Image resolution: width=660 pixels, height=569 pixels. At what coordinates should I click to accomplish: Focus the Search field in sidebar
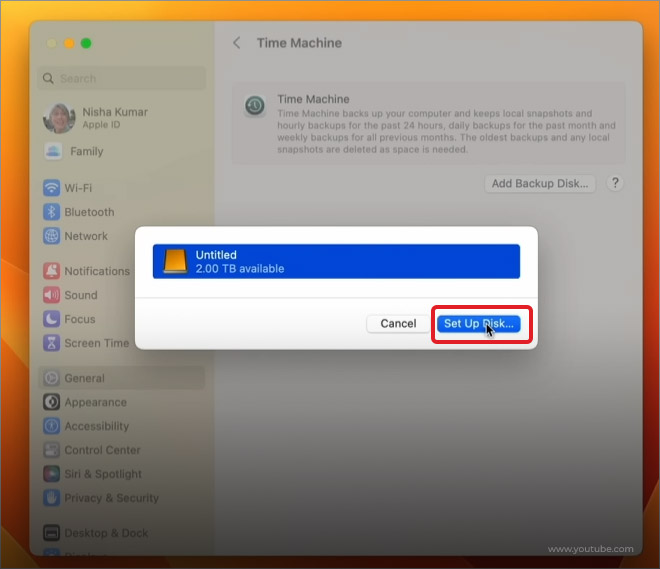[x=122, y=78]
